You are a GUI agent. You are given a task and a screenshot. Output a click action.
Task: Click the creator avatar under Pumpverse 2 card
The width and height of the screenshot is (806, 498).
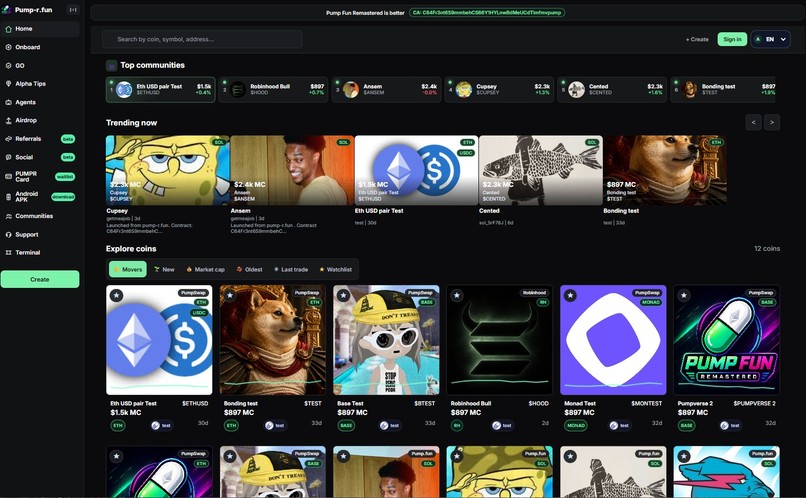point(724,426)
